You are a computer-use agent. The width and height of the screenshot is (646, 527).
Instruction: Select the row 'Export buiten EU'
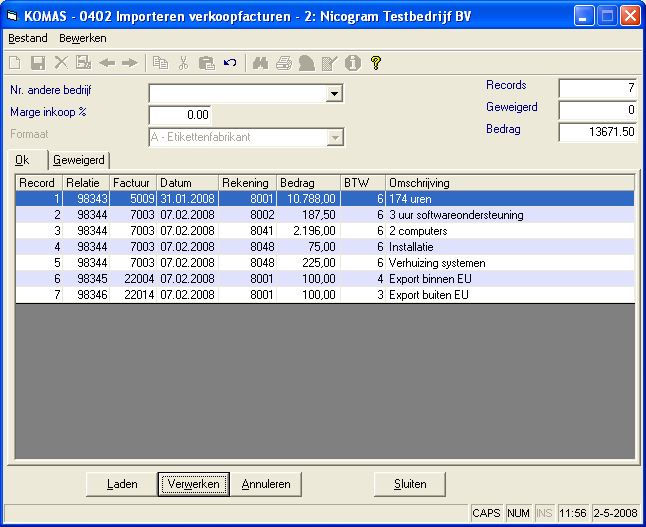[325, 295]
